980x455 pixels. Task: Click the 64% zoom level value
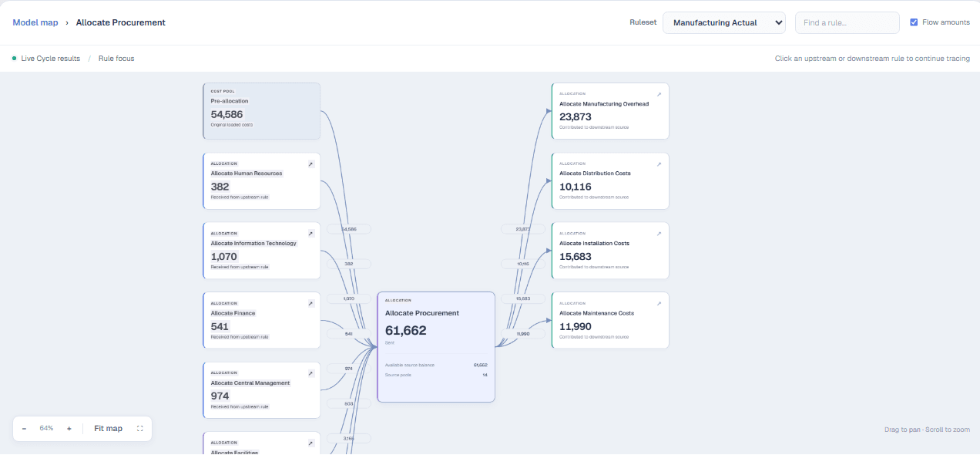(x=46, y=429)
